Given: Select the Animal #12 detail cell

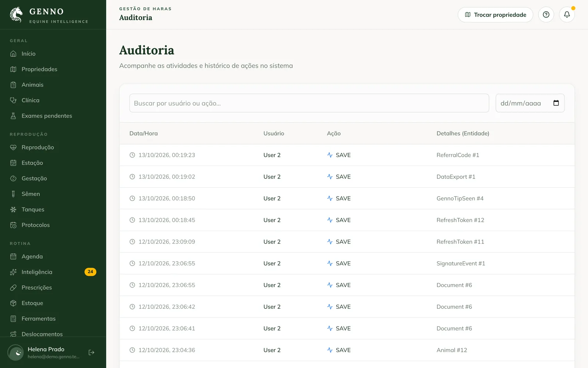Looking at the screenshot, I should tap(452, 350).
